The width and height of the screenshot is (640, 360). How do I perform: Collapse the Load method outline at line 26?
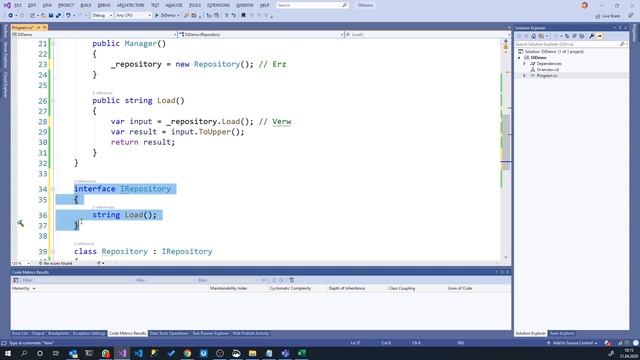click(x=53, y=100)
